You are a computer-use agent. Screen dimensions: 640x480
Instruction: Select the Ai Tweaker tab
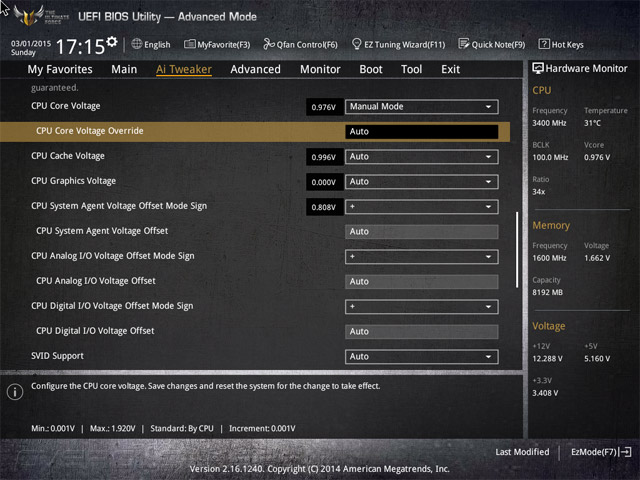[184, 69]
